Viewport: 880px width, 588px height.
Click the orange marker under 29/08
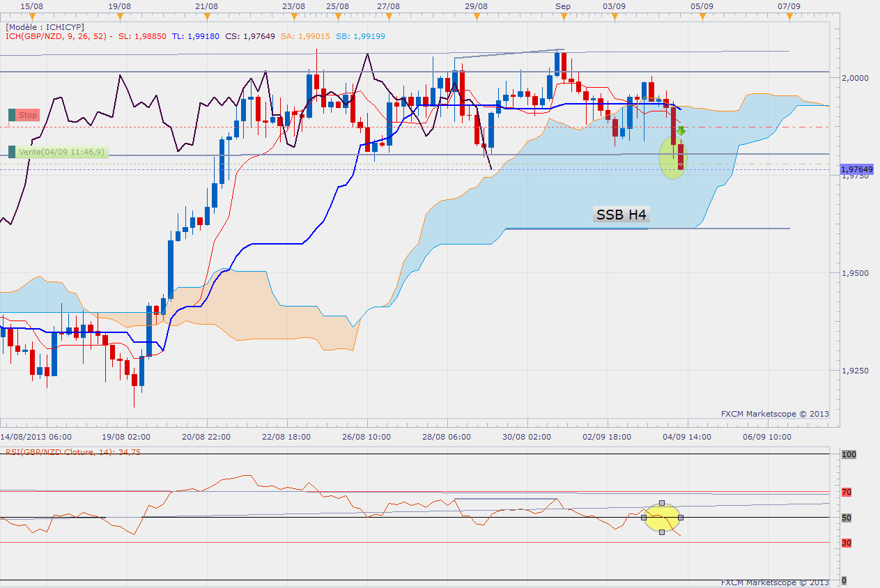tap(476, 15)
